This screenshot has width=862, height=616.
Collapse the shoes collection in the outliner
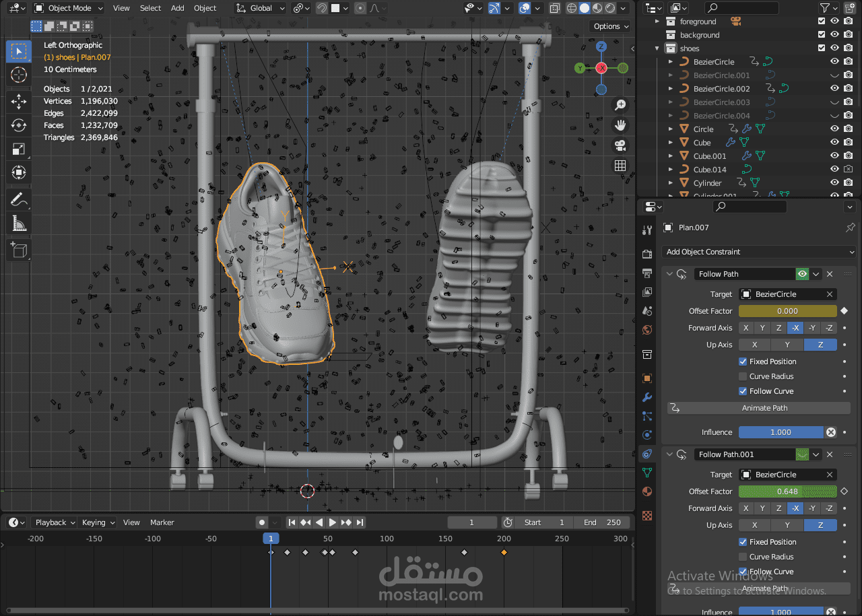(657, 48)
